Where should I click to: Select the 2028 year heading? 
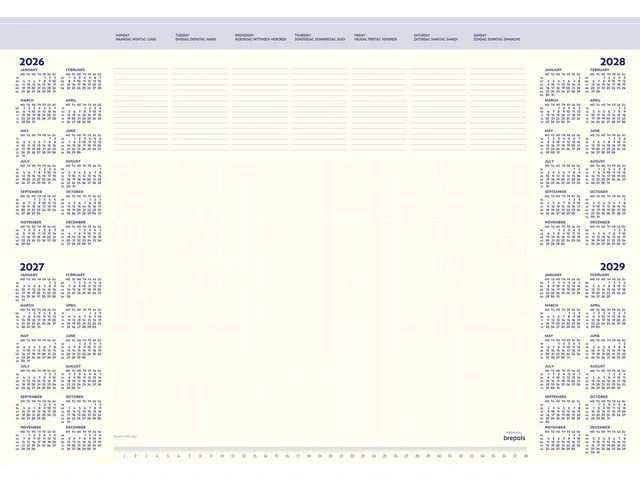tap(613, 62)
